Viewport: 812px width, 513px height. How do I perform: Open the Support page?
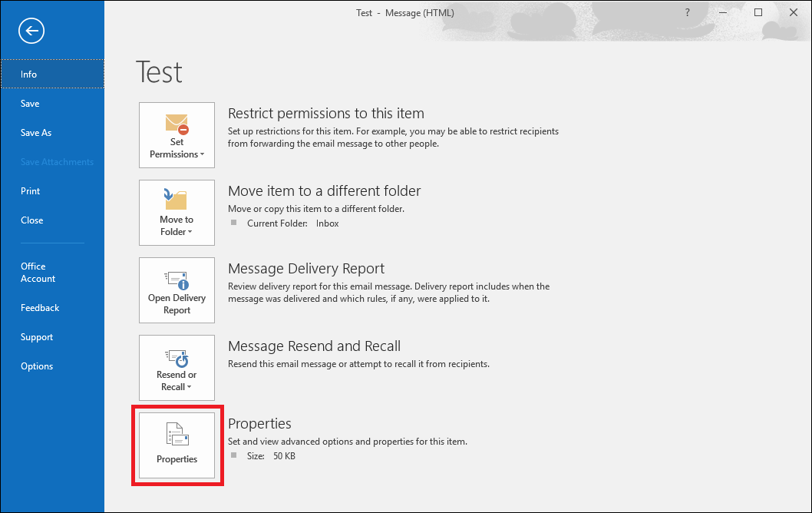tap(36, 336)
